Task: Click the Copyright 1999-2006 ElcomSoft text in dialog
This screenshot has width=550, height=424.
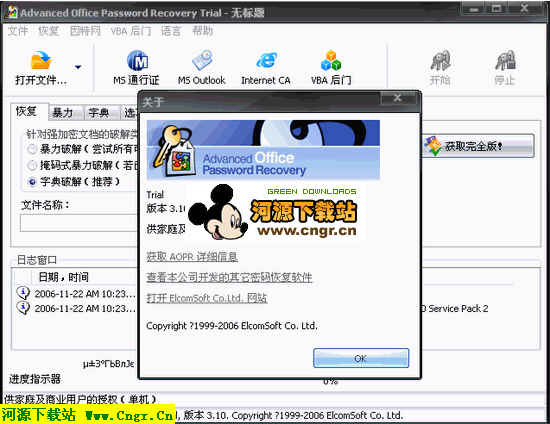Action: [x=232, y=326]
